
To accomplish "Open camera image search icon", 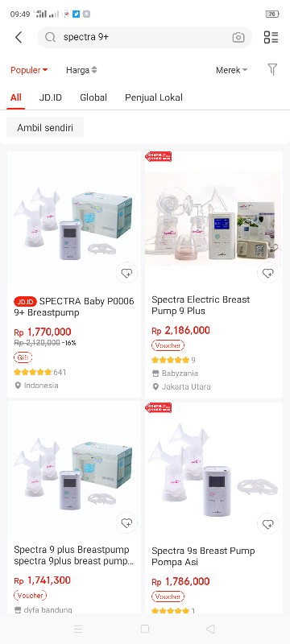I will (238, 37).
